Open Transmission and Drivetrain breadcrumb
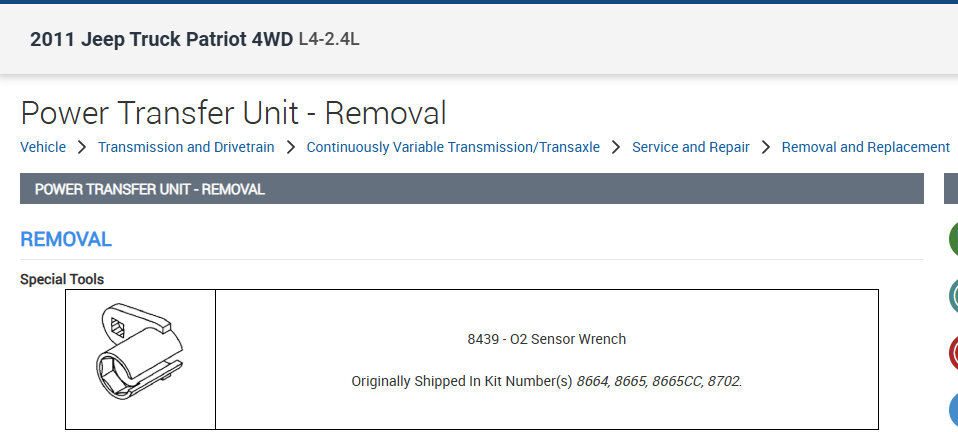Screen dimensions: 958x432 pos(184,147)
